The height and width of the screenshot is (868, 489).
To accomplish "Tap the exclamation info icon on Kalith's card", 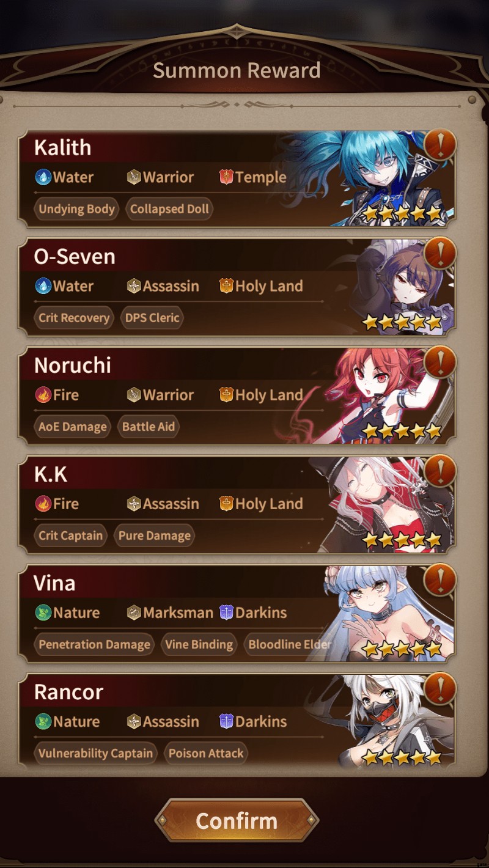I will [x=439, y=144].
